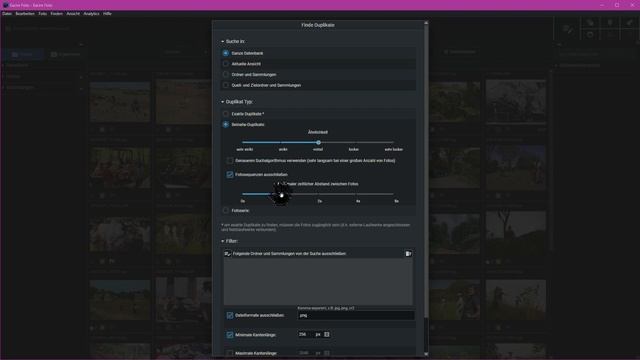
Task: Toggle 'Dateiformate ausschließen' checkbox
Action: click(x=230, y=315)
